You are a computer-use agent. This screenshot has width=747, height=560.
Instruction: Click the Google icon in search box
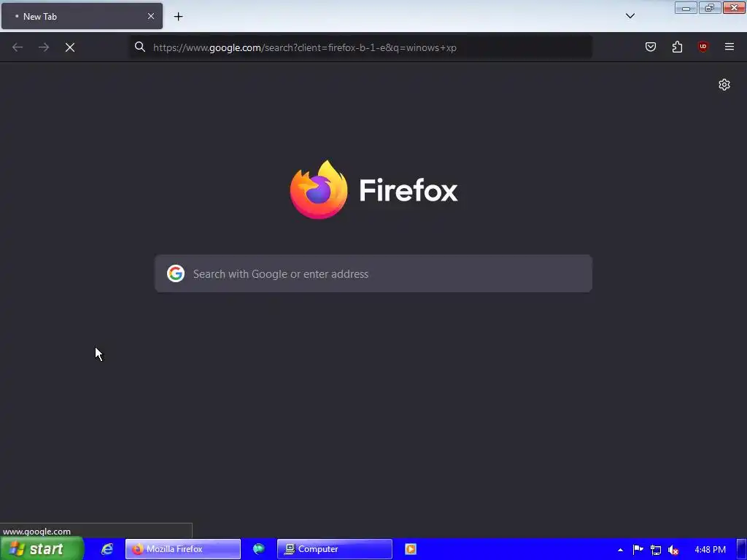coord(176,273)
